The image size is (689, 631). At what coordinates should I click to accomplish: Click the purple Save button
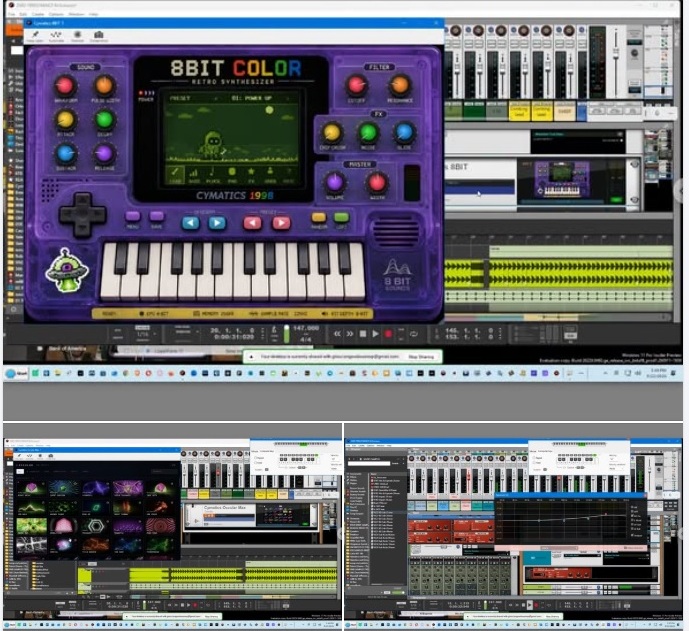pyautogui.click(x=156, y=216)
